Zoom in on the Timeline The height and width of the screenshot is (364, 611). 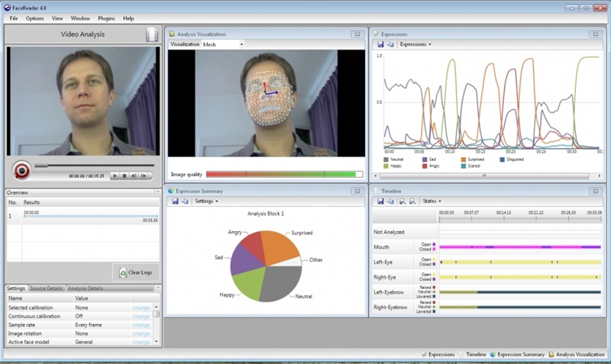point(402,201)
